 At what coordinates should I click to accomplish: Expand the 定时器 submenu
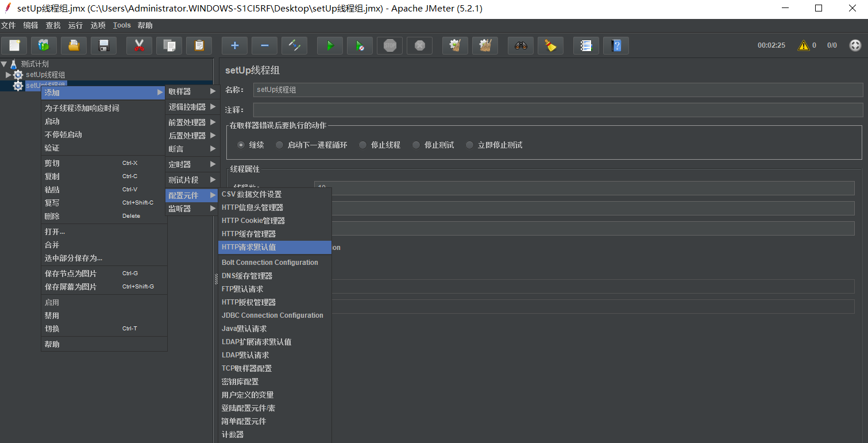click(192, 164)
